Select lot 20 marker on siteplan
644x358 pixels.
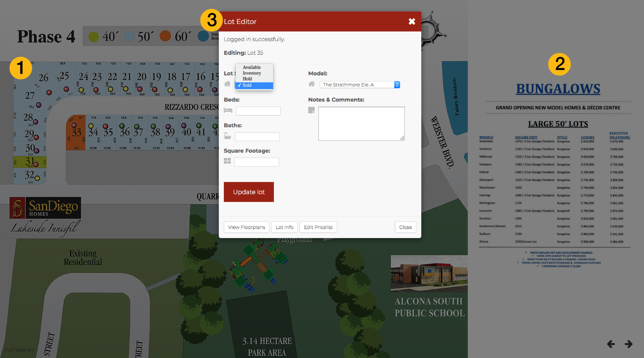click(140, 89)
